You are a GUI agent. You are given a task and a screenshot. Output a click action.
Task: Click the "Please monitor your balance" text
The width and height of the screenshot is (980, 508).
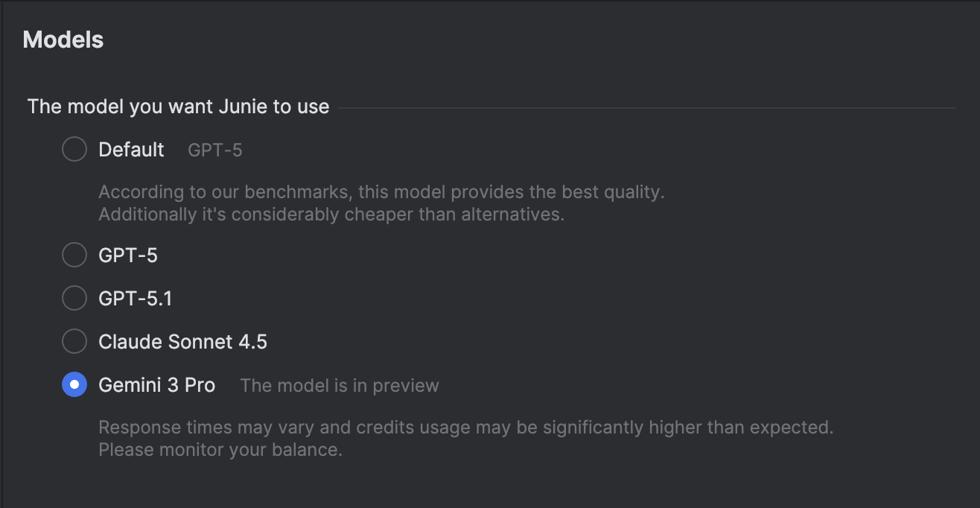[x=220, y=450]
